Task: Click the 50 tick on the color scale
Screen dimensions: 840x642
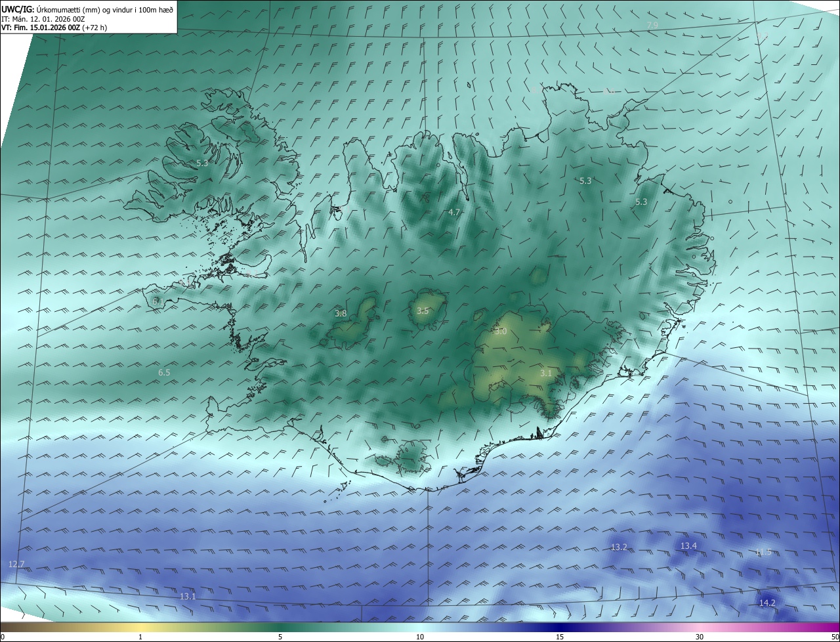Action: (x=835, y=637)
